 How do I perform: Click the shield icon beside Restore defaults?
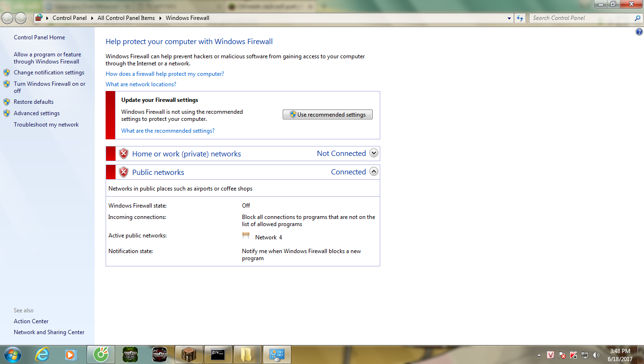click(x=7, y=102)
